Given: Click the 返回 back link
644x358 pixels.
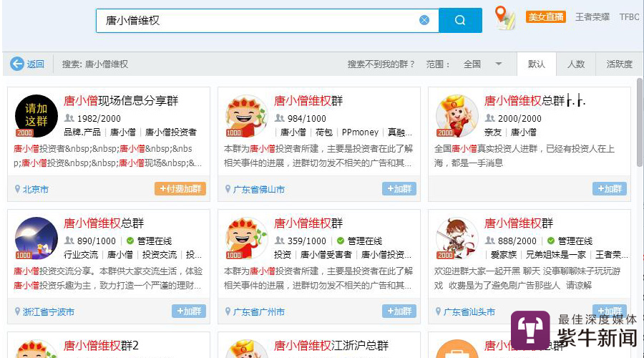Looking at the screenshot, I should pos(35,64).
